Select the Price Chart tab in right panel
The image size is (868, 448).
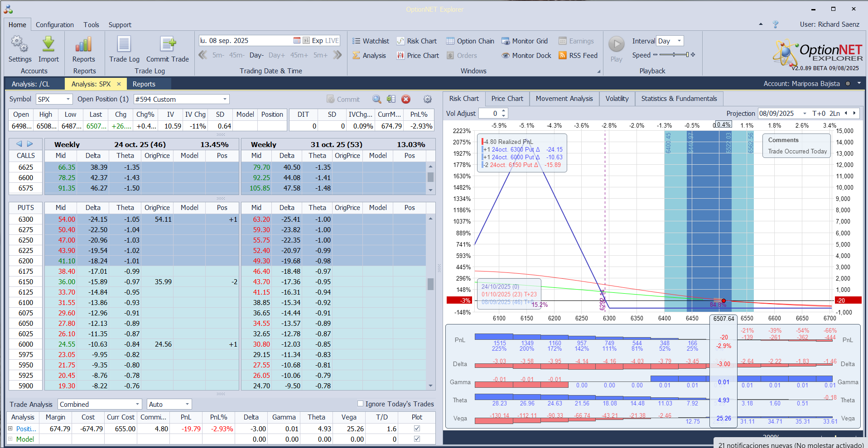(507, 99)
